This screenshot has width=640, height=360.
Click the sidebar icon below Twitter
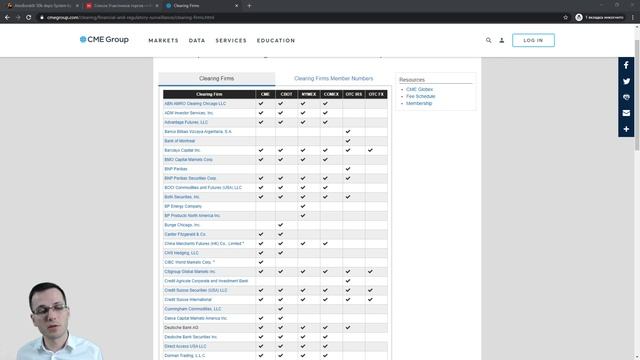coord(626,97)
